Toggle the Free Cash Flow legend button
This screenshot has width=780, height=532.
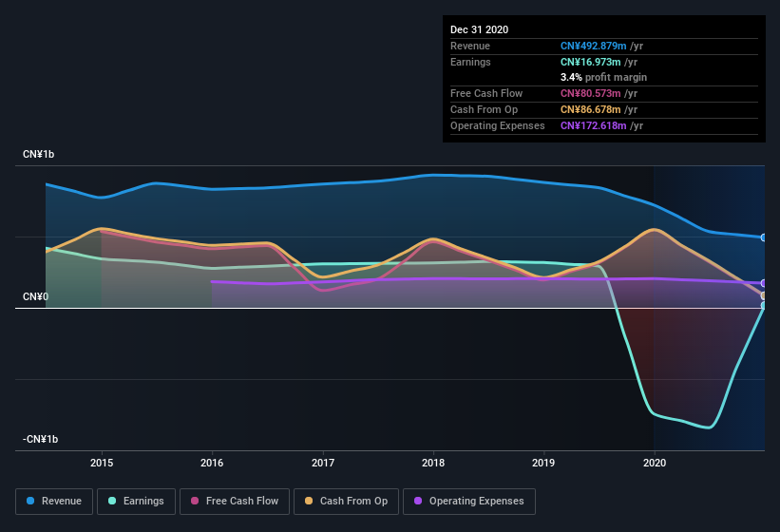235,502
